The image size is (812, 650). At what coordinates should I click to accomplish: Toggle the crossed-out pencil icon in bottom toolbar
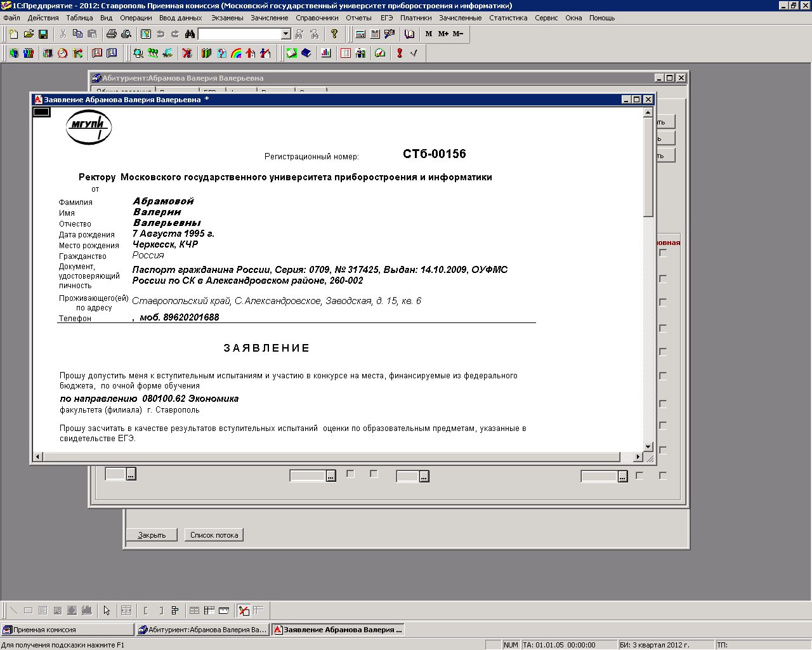pyautogui.click(x=244, y=611)
